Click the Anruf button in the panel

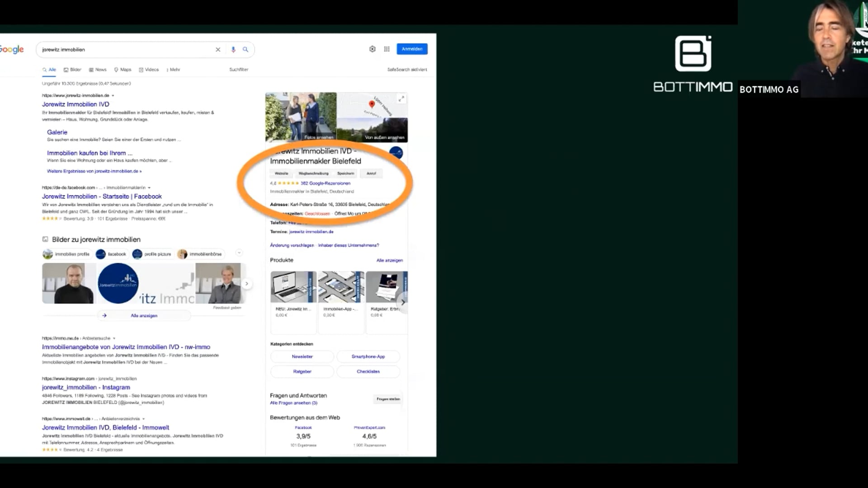(x=371, y=174)
